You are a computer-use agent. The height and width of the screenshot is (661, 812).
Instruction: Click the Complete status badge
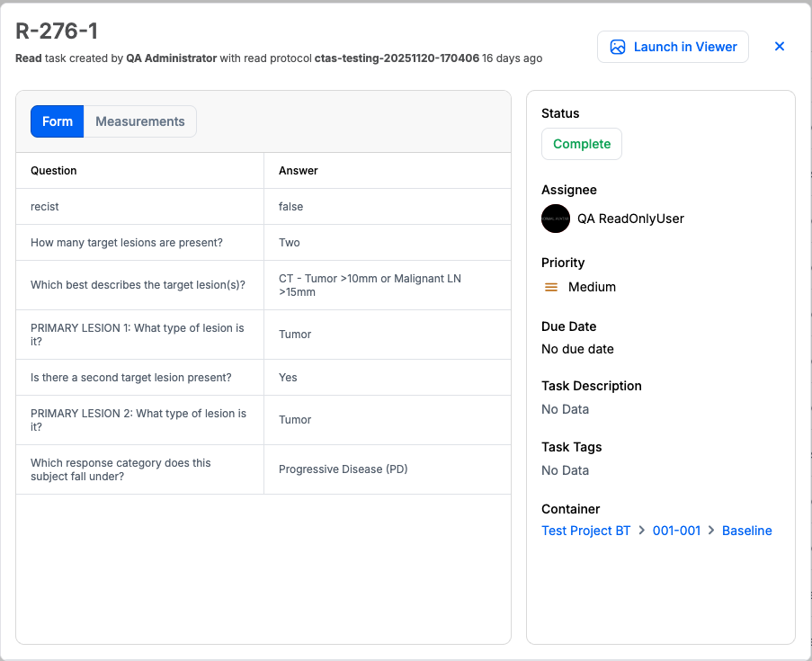point(581,144)
